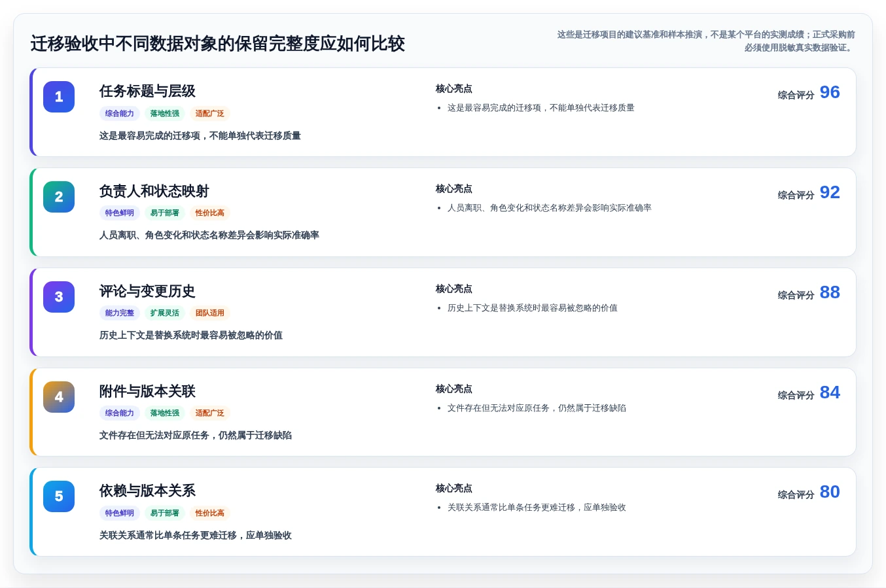Select 能力完整 tag under 评论与变更历史

tap(120, 313)
